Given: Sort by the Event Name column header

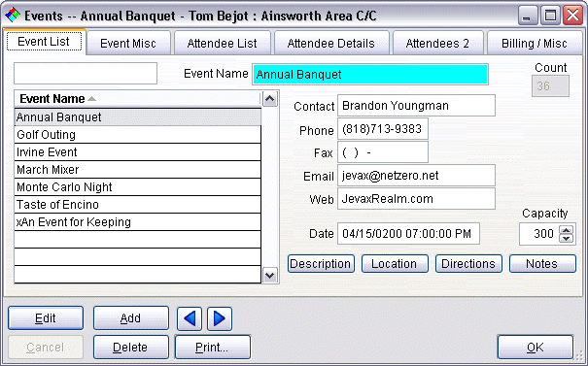Looking at the screenshot, I should coord(137,99).
